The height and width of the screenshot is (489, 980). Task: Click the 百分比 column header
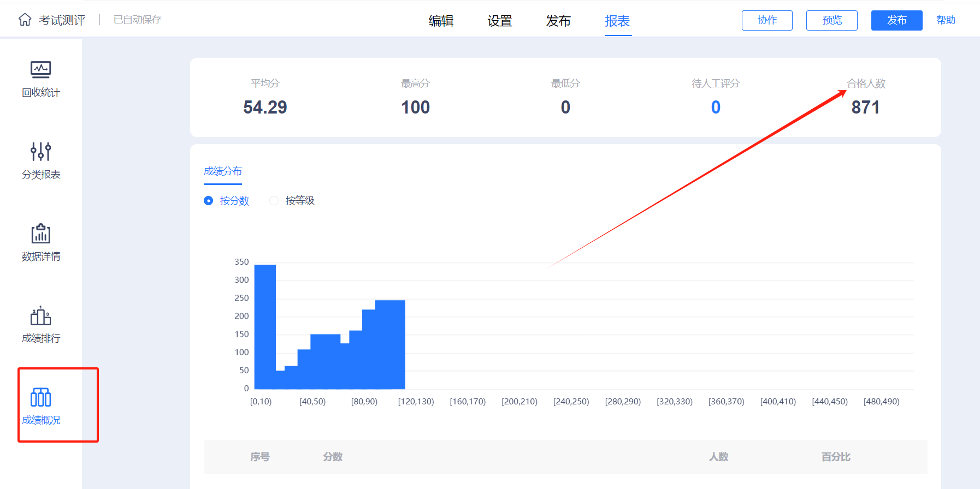[836, 457]
